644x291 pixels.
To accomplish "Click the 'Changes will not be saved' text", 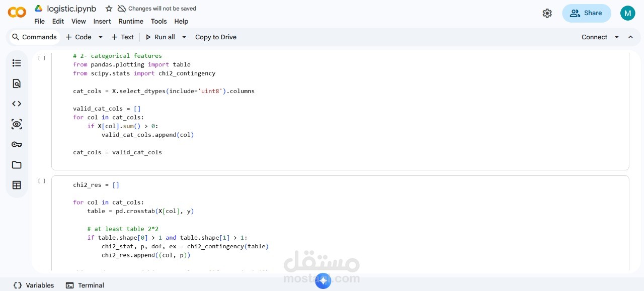I will (162, 9).
